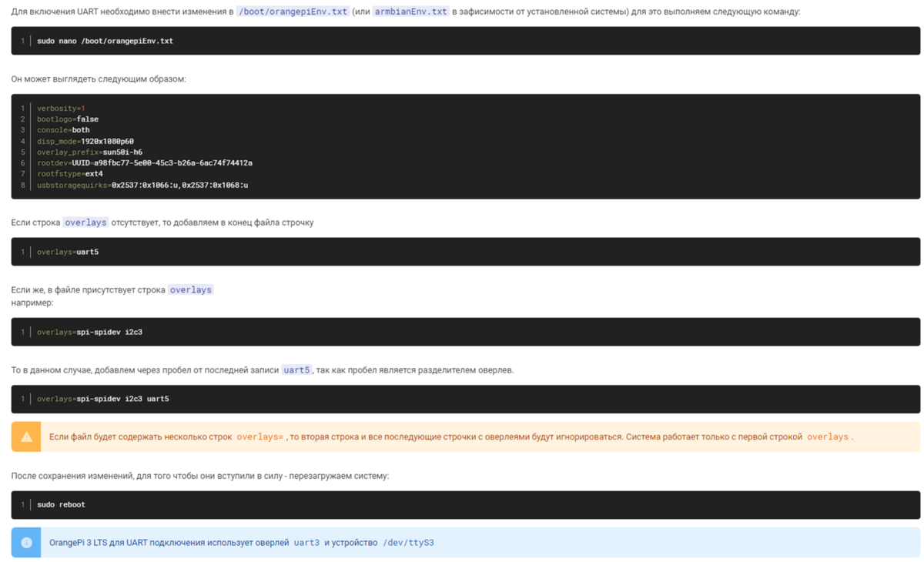The width and height of the screenshot is (924, 562).
Task: Click the overlays=spi-spidev i2c3 uart5 line
Action: [103, 399]
